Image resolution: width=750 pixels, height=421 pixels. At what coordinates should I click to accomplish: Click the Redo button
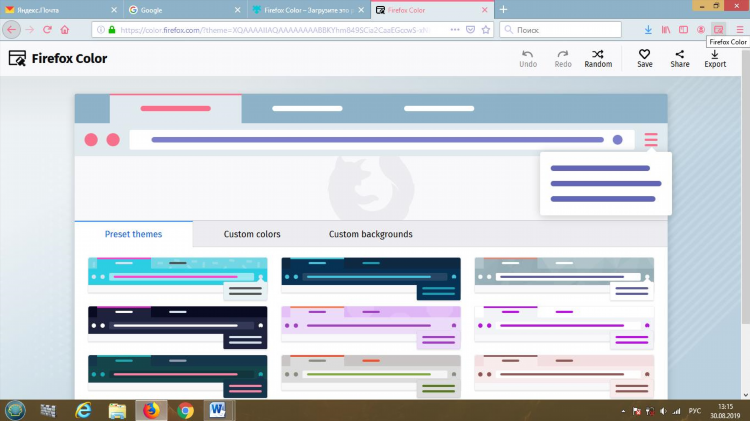point(563,58)
